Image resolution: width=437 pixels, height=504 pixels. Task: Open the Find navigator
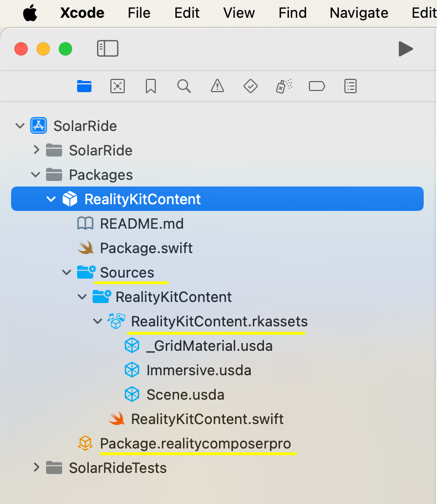[x=184, y=86]
